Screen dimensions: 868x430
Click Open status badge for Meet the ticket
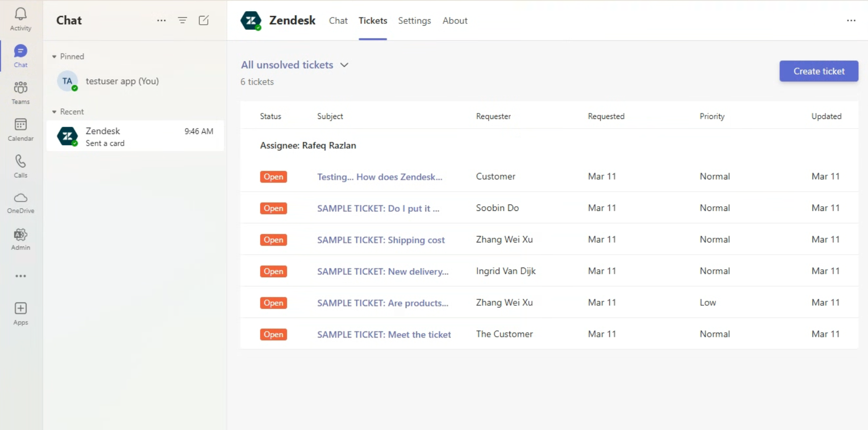(x=273, y=334)
